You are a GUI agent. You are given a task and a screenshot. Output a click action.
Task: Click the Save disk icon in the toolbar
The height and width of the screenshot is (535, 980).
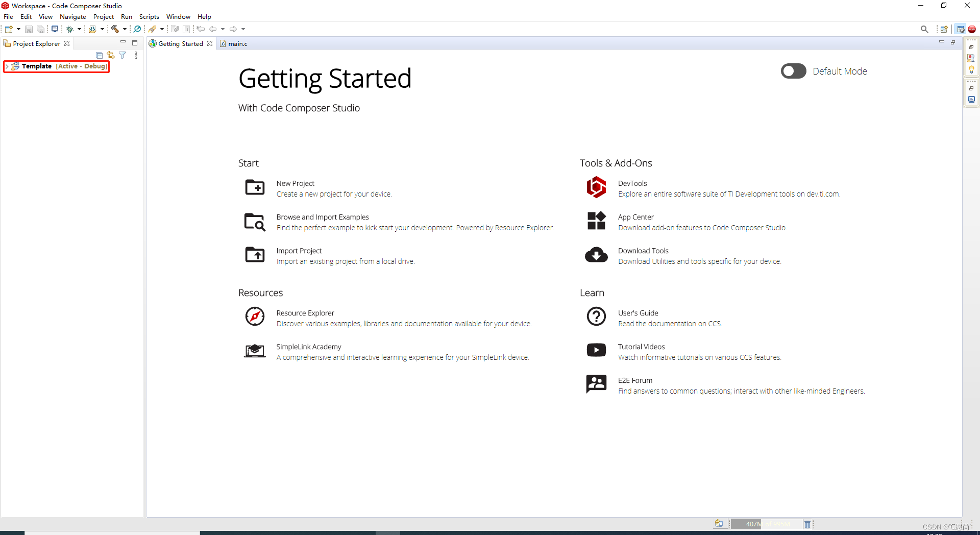29,29
